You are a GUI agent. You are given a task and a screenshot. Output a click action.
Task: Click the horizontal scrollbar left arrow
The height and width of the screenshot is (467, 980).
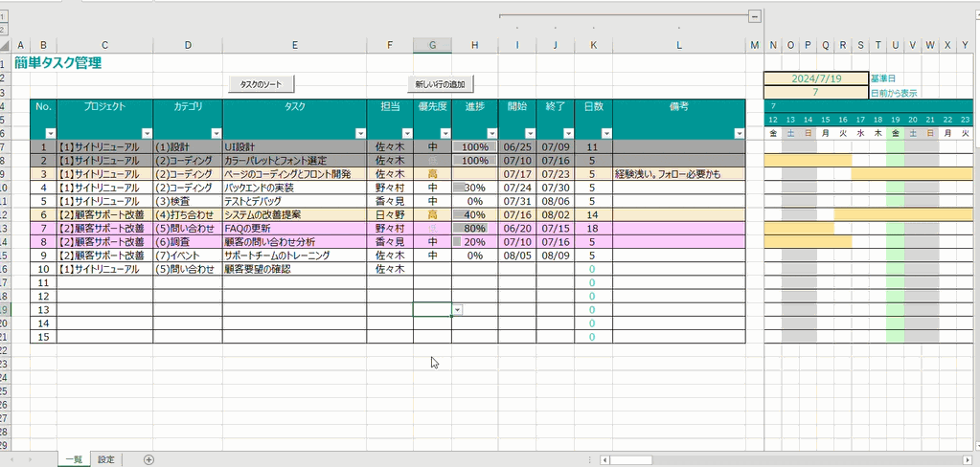(605, 460)
